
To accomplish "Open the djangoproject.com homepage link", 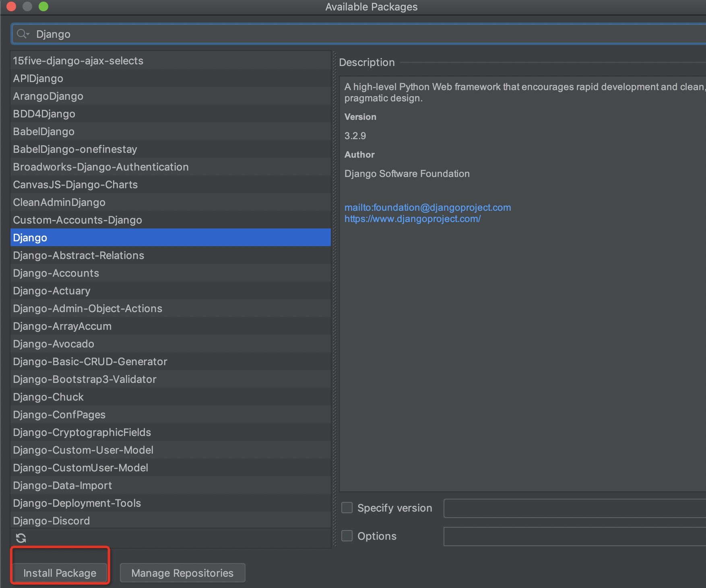I will coord(413,219).
